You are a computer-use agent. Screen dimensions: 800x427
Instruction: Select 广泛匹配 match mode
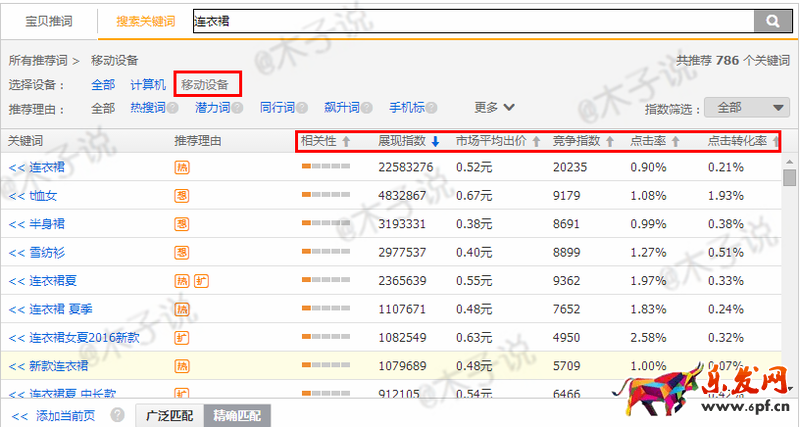(170, 415)
